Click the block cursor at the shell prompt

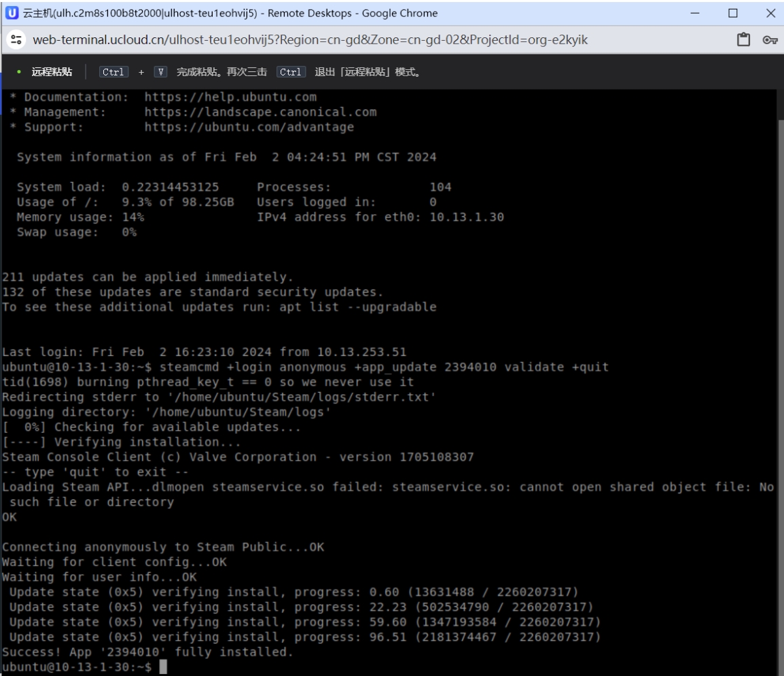(x=163, y=666)
